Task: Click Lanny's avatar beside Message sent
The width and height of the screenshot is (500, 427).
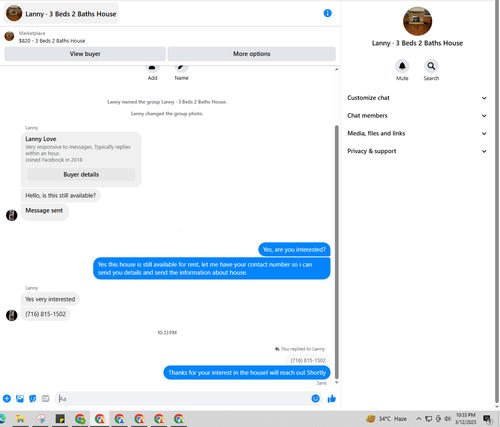Action: [x=12, y=215]
